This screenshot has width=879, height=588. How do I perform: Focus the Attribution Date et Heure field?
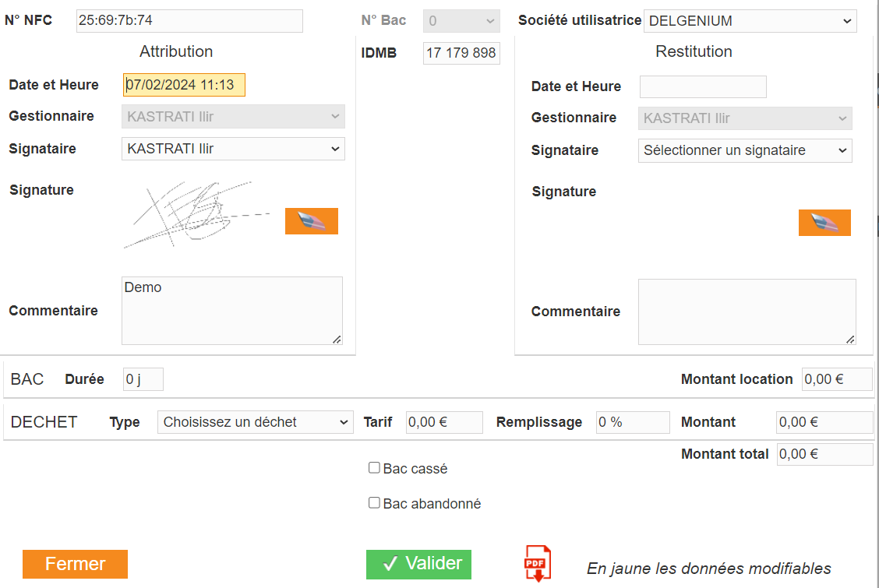click(184, 85)
